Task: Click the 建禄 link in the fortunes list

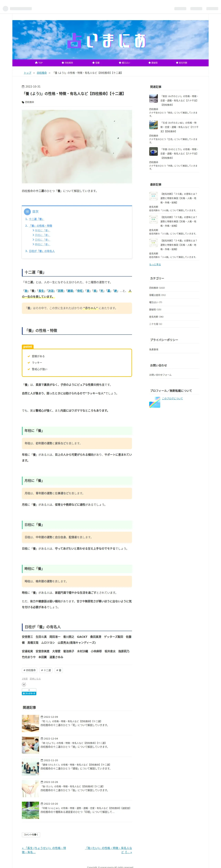Action: pyautogui.click(x=70, y=291)
